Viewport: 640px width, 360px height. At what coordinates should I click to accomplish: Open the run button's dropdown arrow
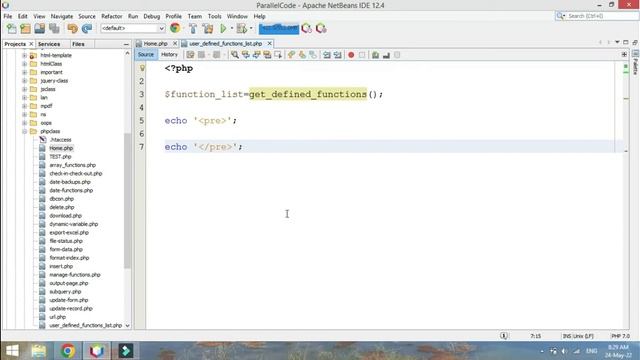[231, 28]
